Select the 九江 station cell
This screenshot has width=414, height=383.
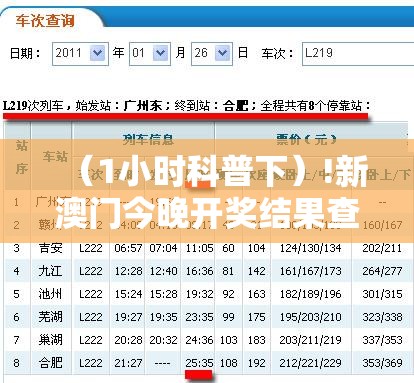[50, 271]
